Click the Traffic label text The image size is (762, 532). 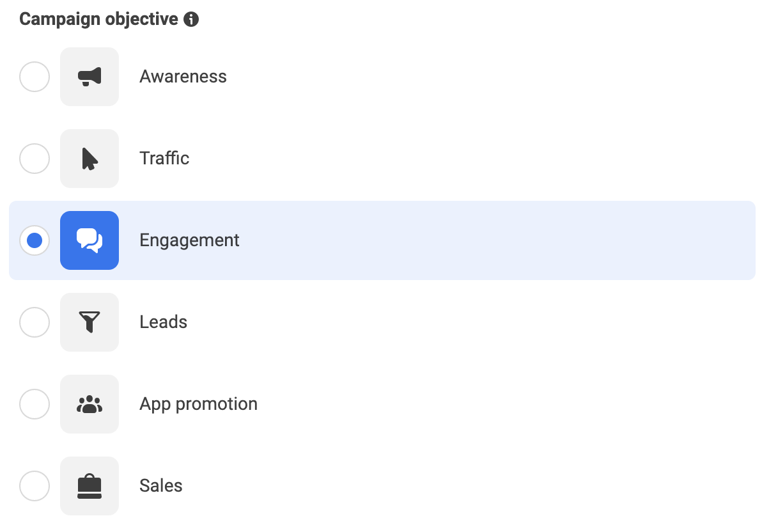coord(164,159)
